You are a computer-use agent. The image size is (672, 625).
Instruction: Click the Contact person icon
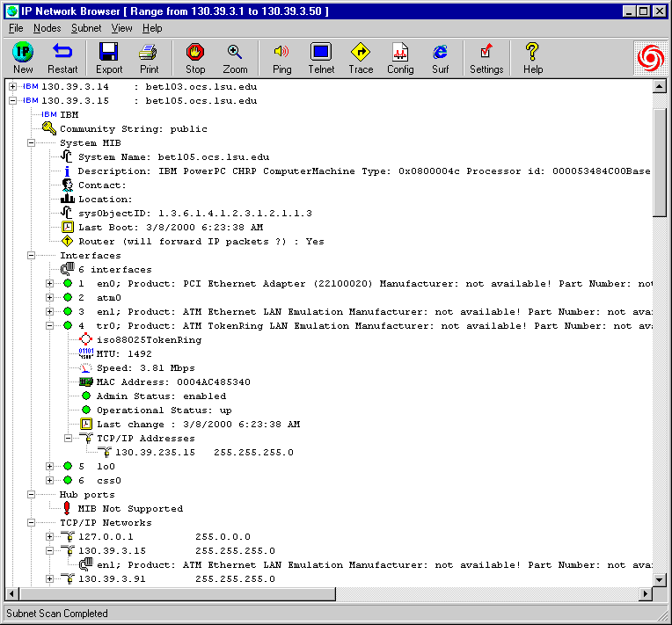pyautogui.click(x=67, y=185)
